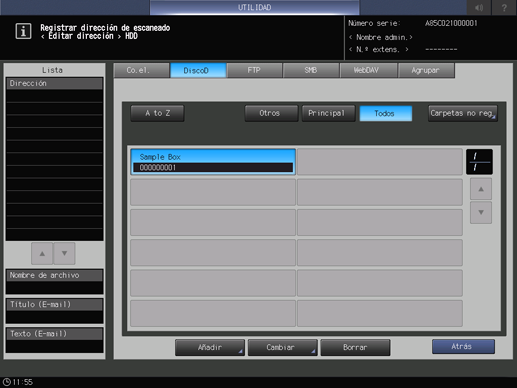517x388 pixels.
Task: Click the clock icon next to 11:55
Action: click(x=6, y=382)
